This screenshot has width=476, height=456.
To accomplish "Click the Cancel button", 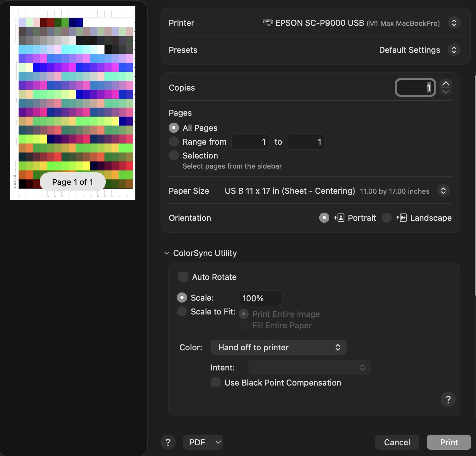I will (397, 442).
